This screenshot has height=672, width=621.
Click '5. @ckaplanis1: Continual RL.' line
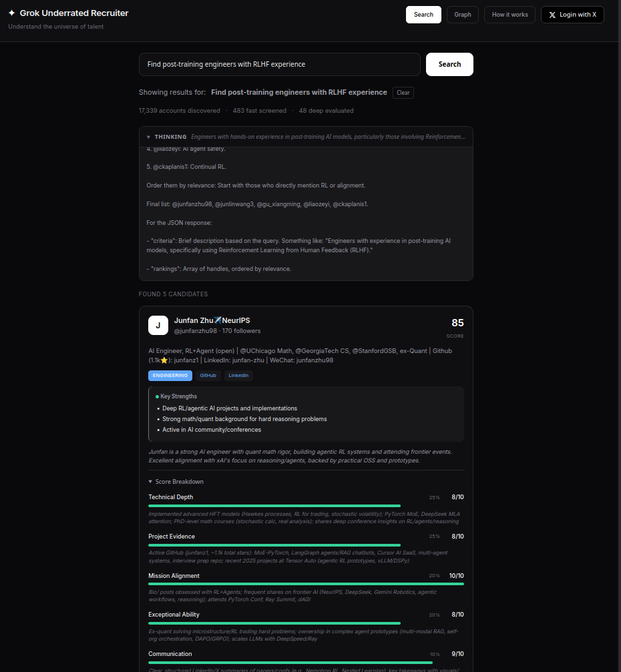186,167
